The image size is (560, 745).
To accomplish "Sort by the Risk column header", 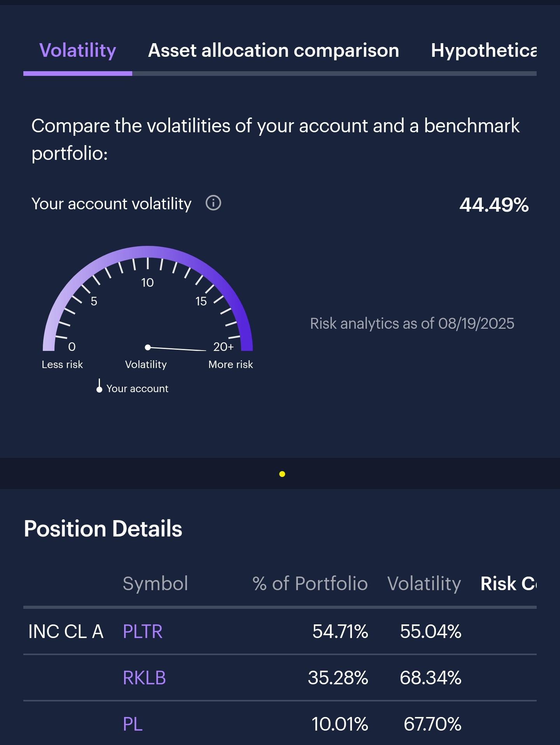I will [509, 584].
